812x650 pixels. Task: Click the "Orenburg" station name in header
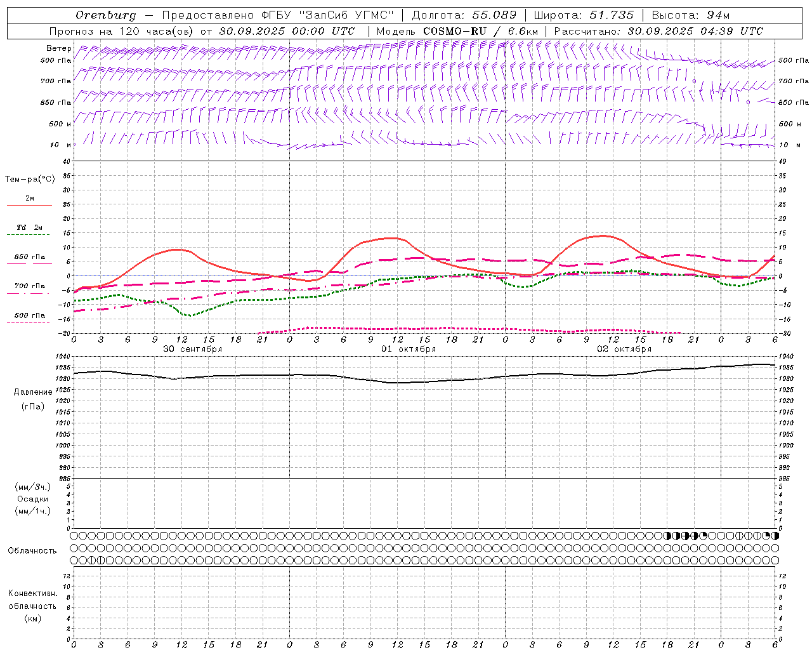105,15
